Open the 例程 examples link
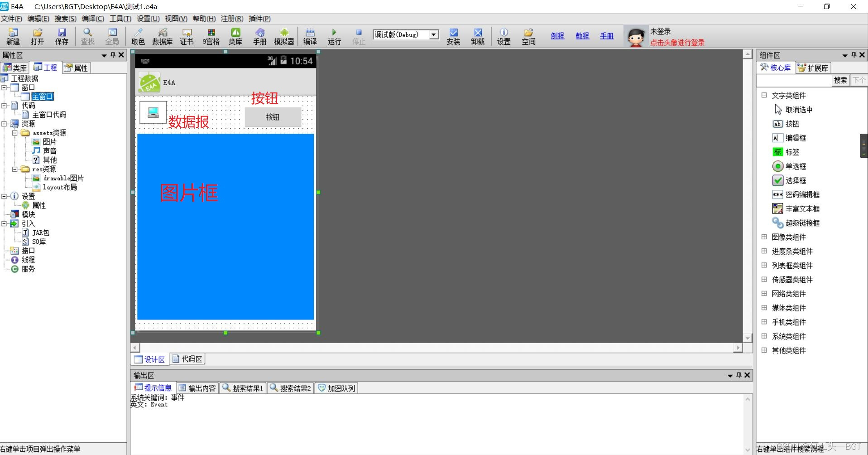The image size is (868, 455). pyautogui.click(x=557, y=36)
